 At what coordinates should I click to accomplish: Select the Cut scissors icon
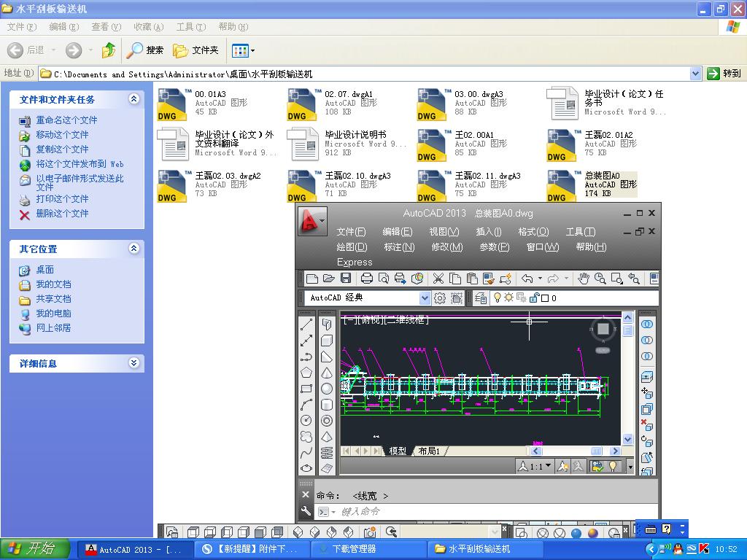(x=438, y=279)
